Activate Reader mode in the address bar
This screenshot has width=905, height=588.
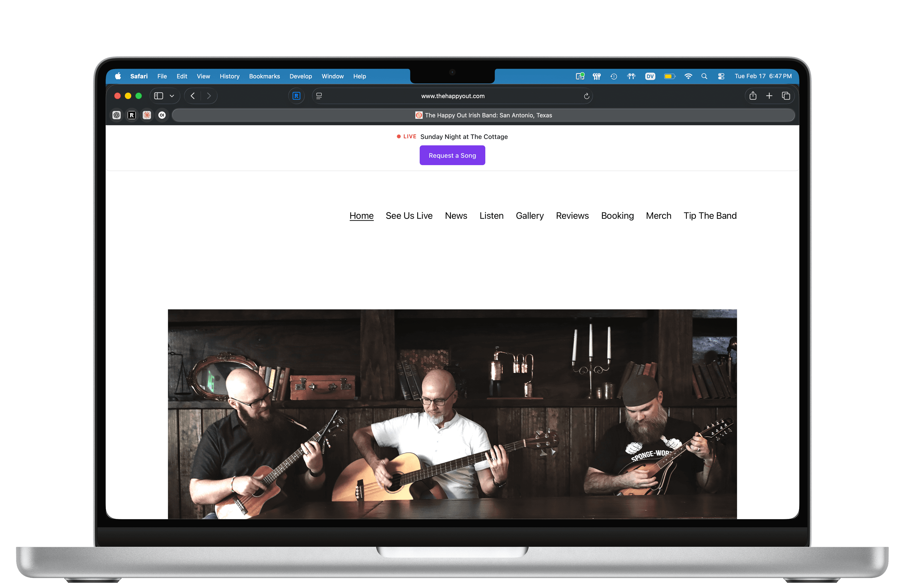tap(319, 96)
